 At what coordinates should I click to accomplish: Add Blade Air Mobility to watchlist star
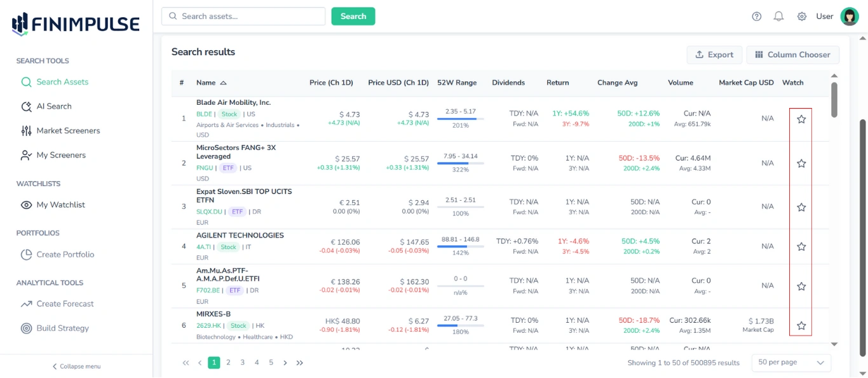tap(801, 118)
